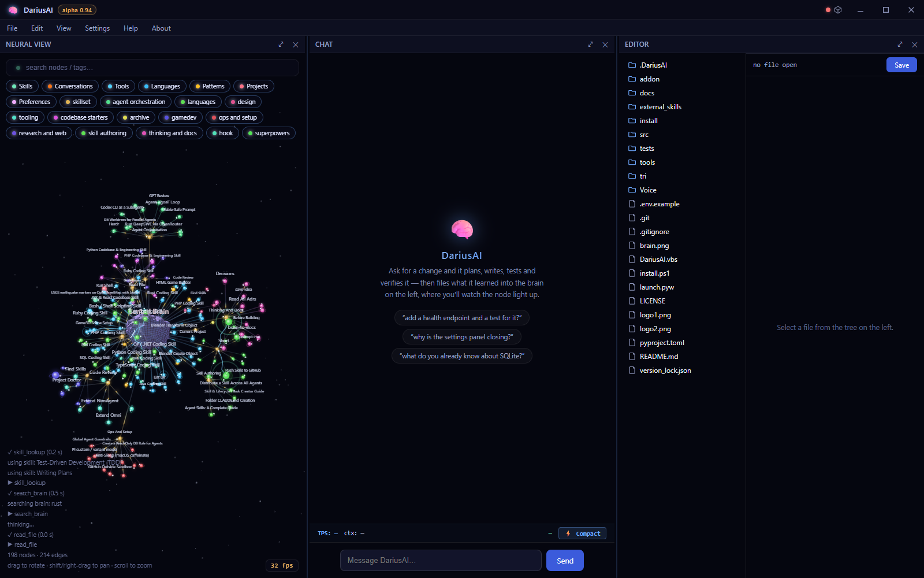Close the Editor panel
Screen dimensions: 924x578
tap(915, 45)
